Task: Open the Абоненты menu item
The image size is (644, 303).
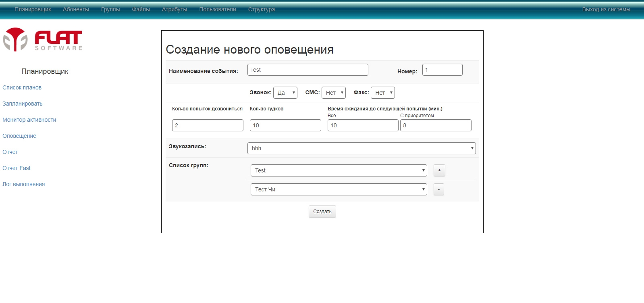Action: coord(76,9)
